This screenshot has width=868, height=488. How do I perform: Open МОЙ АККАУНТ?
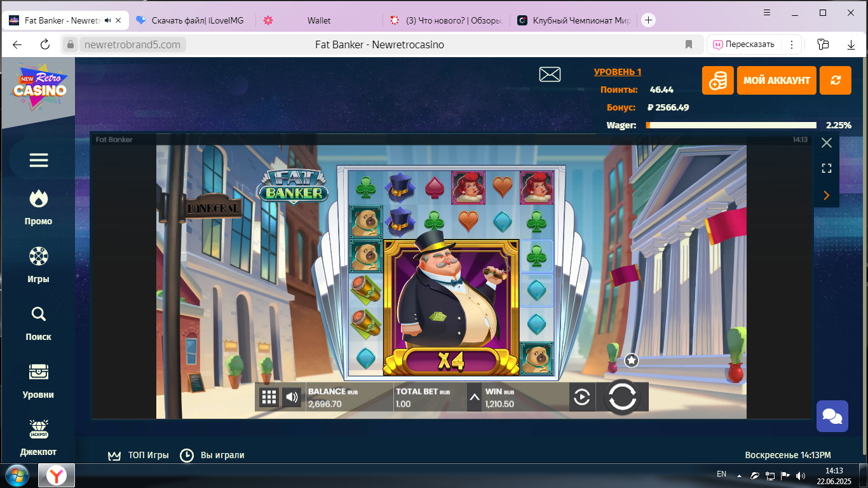(x=776, y=81)
